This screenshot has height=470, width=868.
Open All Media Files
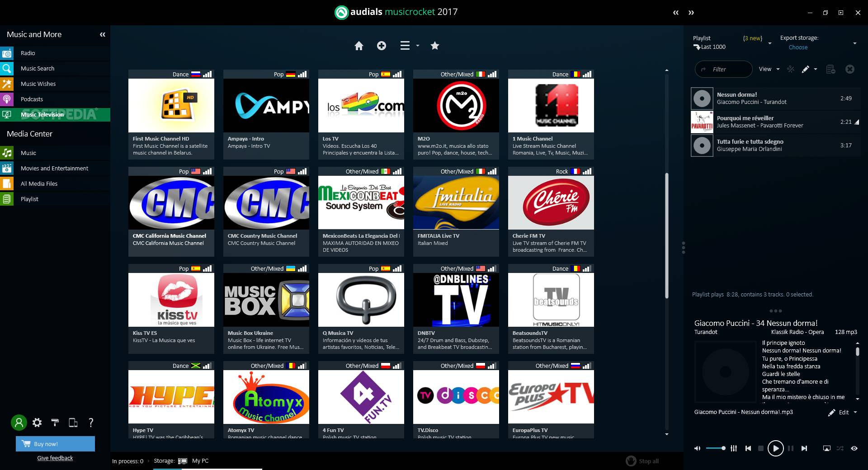(55, 183)
